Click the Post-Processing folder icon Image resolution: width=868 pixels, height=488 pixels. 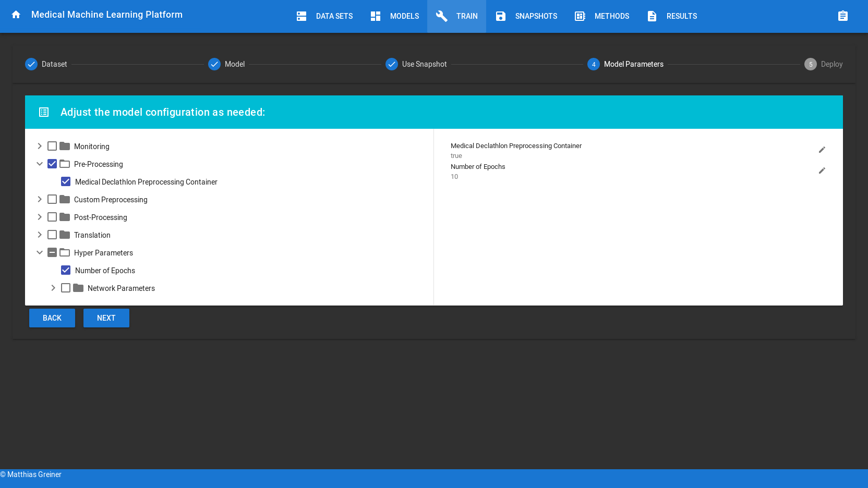coord(65,217)
